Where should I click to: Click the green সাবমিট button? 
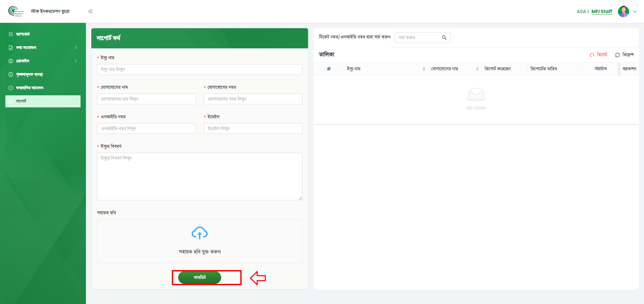coord(200,277)
